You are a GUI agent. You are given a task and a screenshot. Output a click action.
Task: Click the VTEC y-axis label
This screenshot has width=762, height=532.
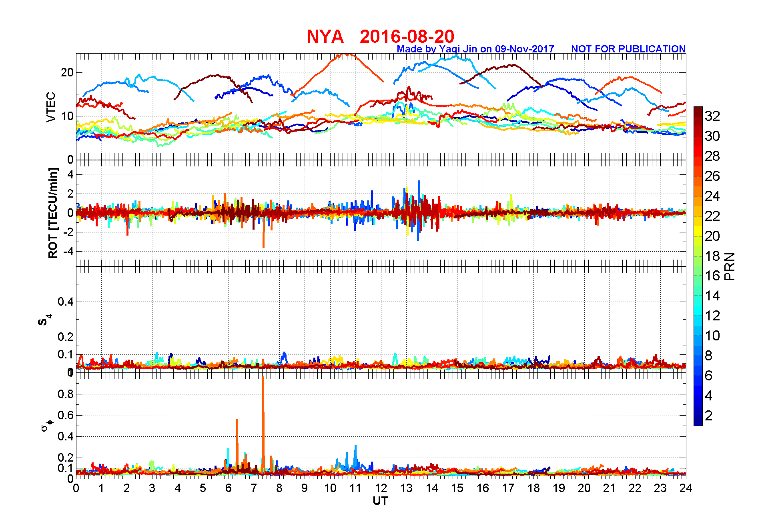50,107
